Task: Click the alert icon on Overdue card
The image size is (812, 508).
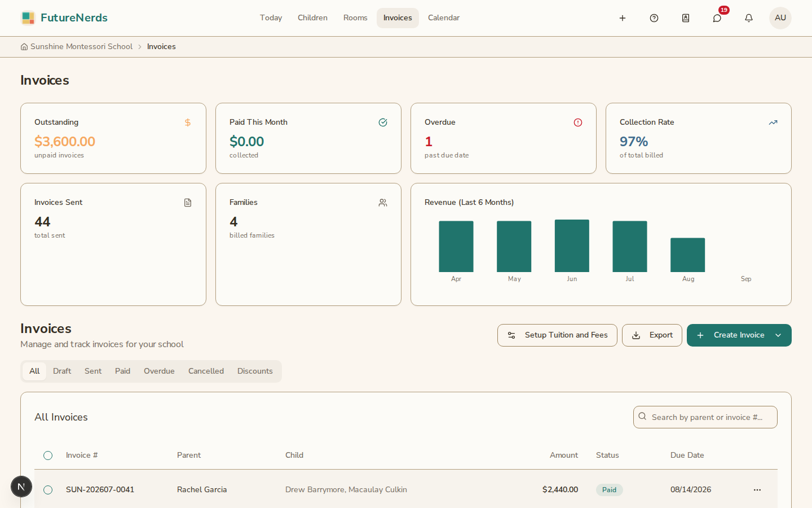Action: point(578,122)
